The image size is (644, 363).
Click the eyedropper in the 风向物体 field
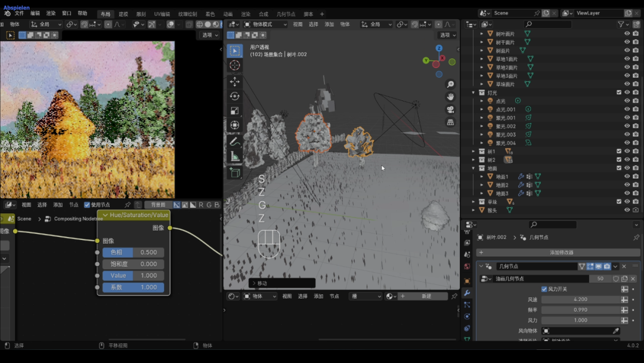(615, 331)
